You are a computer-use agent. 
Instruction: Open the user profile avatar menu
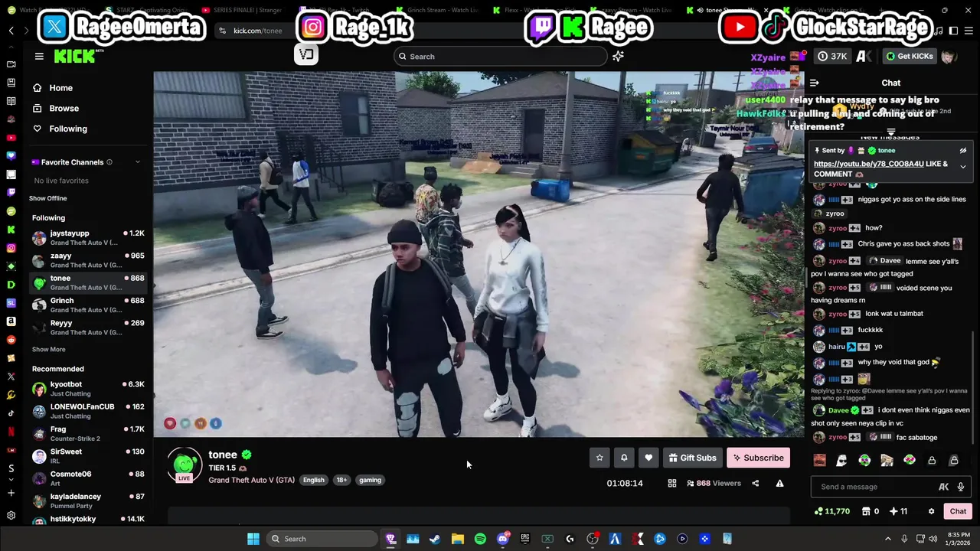(x=949, y=57)
